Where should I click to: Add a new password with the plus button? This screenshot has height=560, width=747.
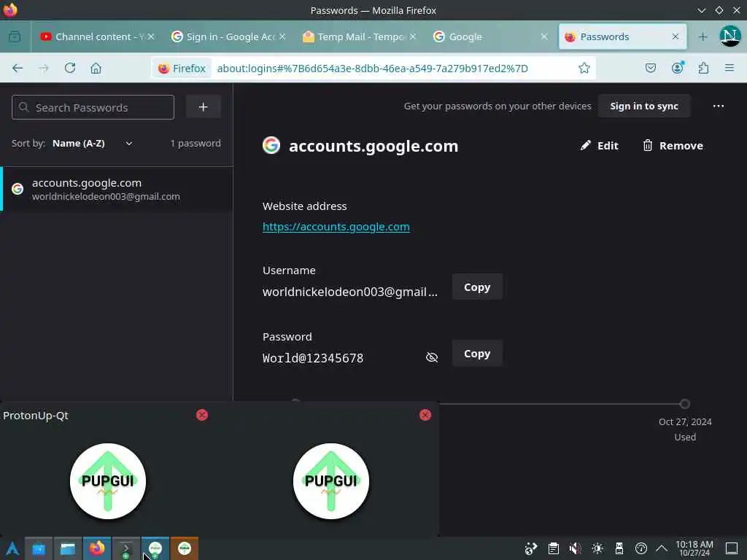(204, 106)
